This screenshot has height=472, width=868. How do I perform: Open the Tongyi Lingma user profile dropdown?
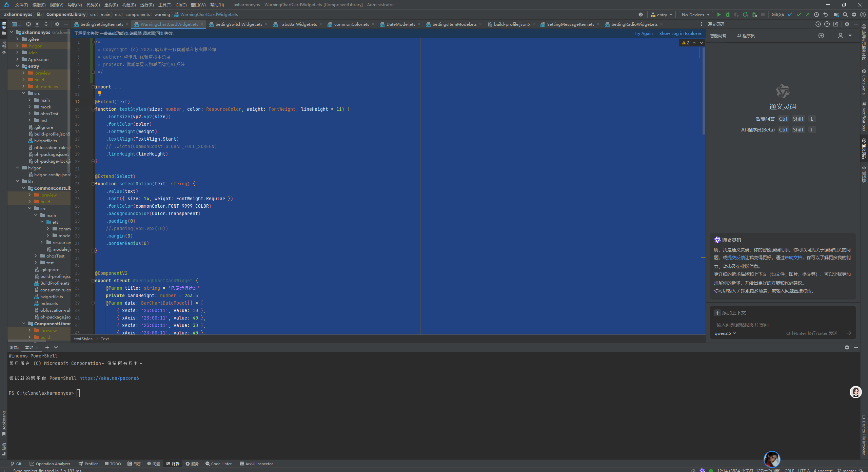pos(845,36)
